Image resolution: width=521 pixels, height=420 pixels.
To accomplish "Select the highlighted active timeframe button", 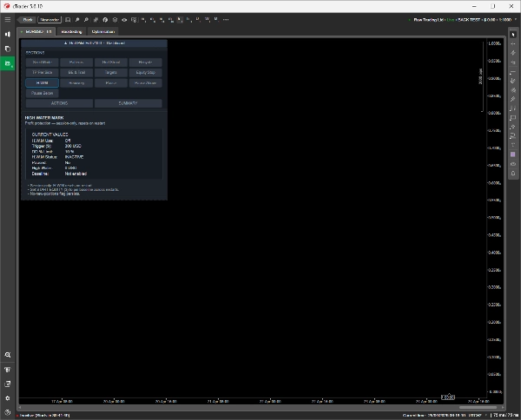I will pos(180,20).
